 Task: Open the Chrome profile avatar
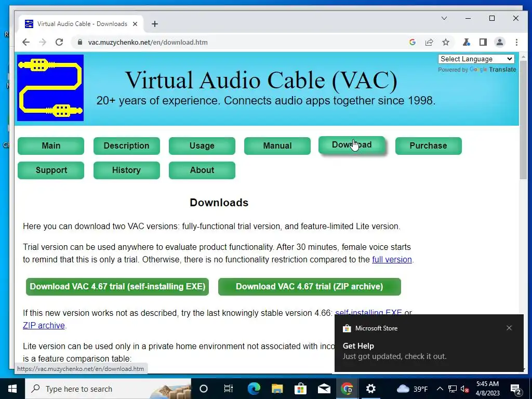pyautogui.click(x=499, y=42)
